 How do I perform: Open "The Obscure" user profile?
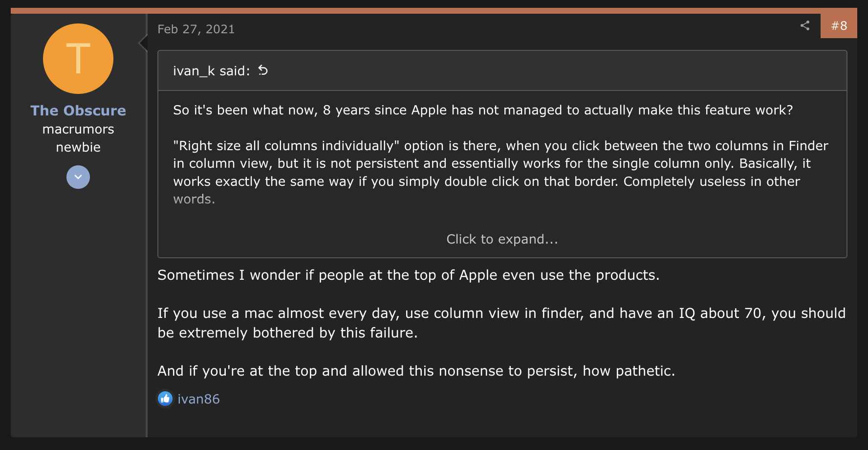point(78,111)
